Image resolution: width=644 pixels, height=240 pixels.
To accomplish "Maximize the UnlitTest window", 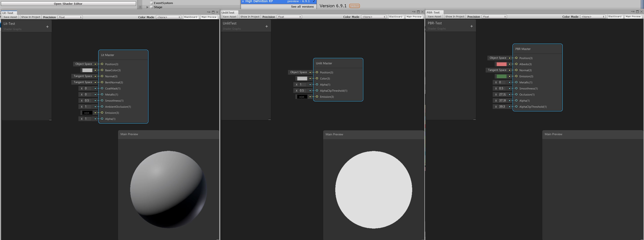I will coord(418,12).
